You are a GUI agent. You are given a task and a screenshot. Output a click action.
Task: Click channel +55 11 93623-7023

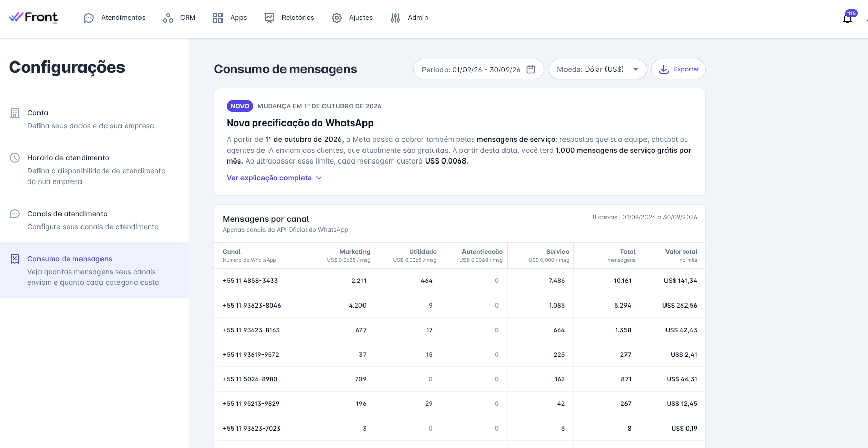251,429
